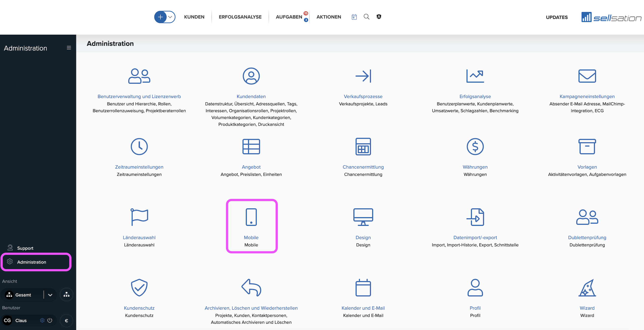The height and width of the screenshot is (330, 644).
Task: Open Währungen dollar icon
Action: coord(475,147)
